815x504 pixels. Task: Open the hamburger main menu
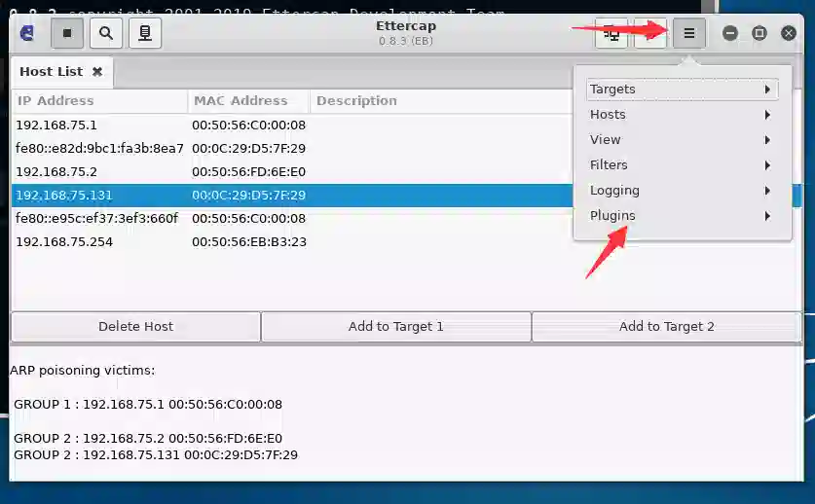coord(689,34)
